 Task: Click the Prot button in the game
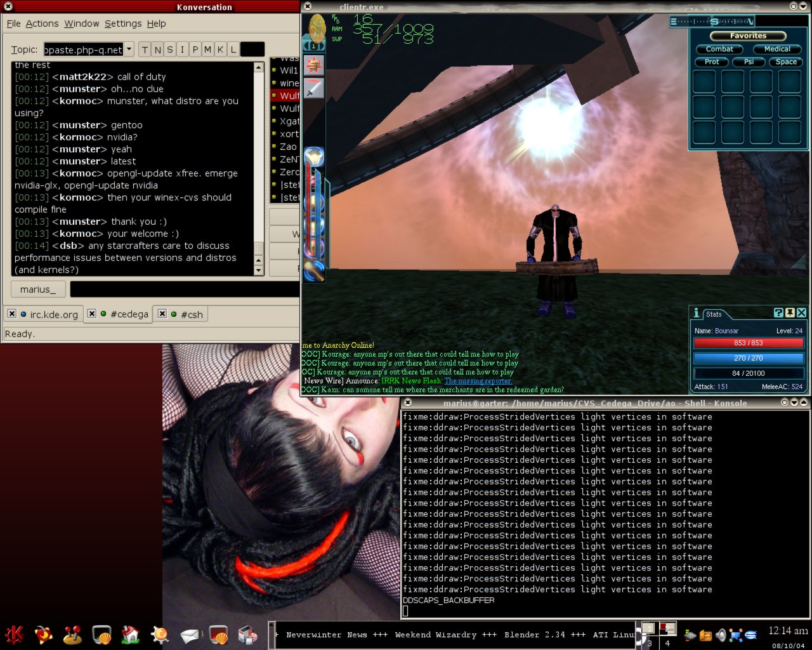712,62
